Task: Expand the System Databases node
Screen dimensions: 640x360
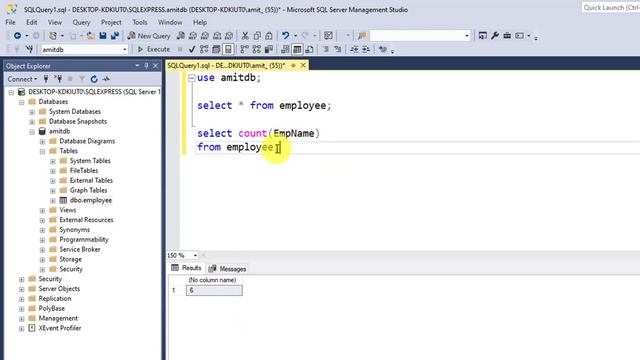Action: click(32, 112)
